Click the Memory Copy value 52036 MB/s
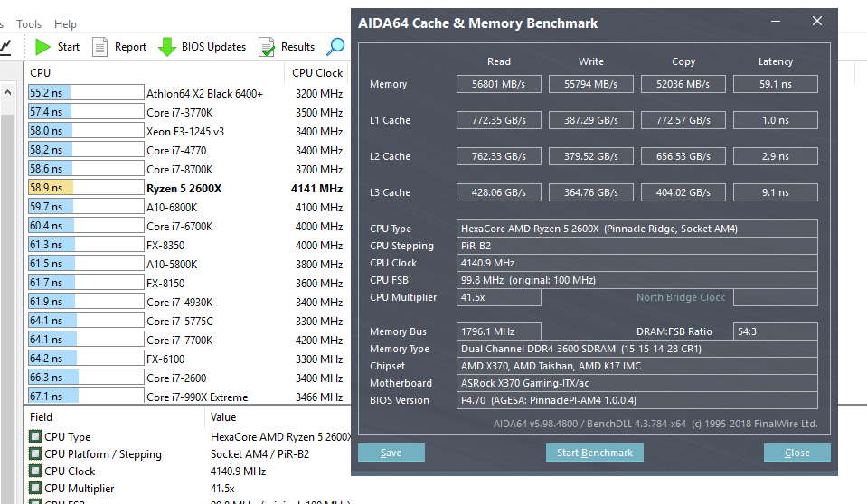This screenshot has height=504, width=867. click(x=683, y=84)
